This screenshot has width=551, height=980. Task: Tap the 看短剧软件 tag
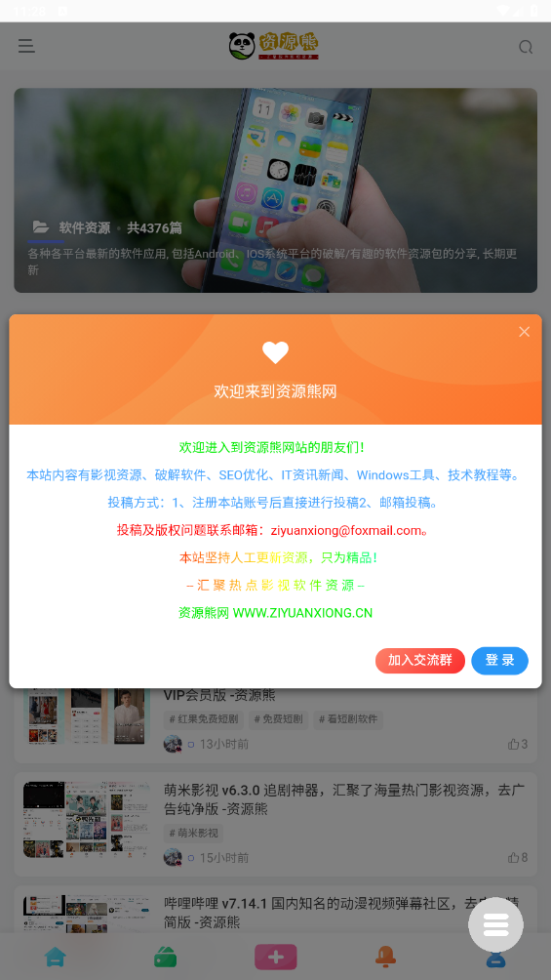[348, 719]
